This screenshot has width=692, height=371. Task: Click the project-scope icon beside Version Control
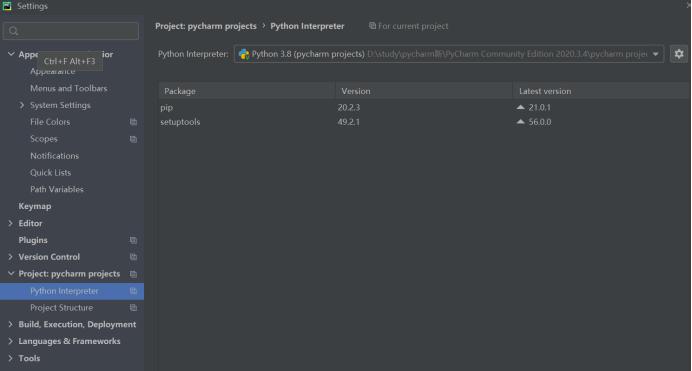(133, 257)
